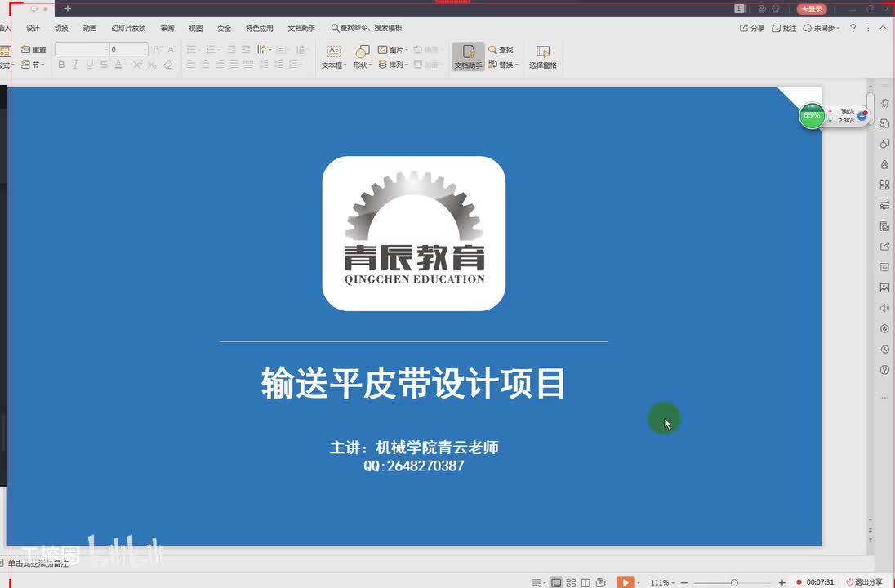Open the font size combo box
This screenshot has width=895, height=588.
(129, 50)
